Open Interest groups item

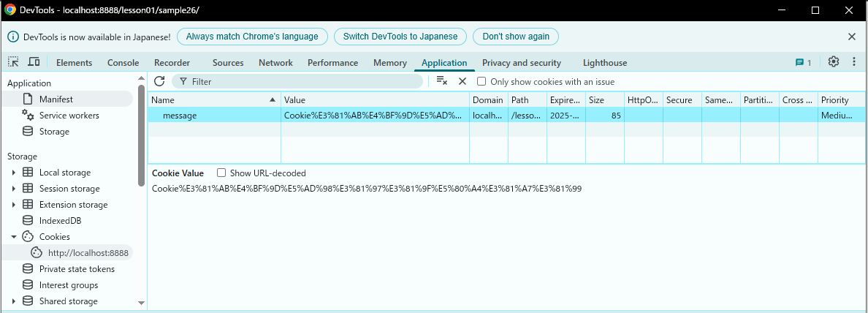[68, 284]
